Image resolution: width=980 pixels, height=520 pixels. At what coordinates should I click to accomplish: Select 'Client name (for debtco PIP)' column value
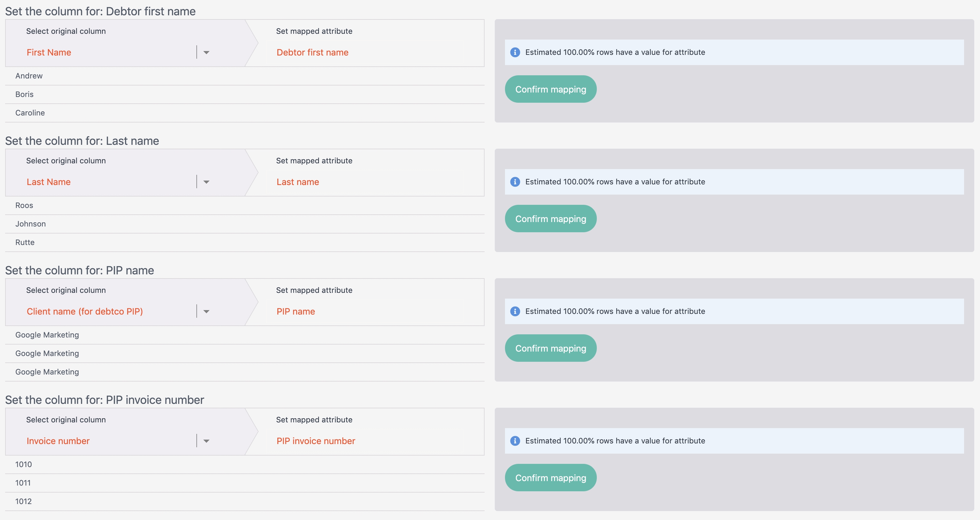(84, 311)
